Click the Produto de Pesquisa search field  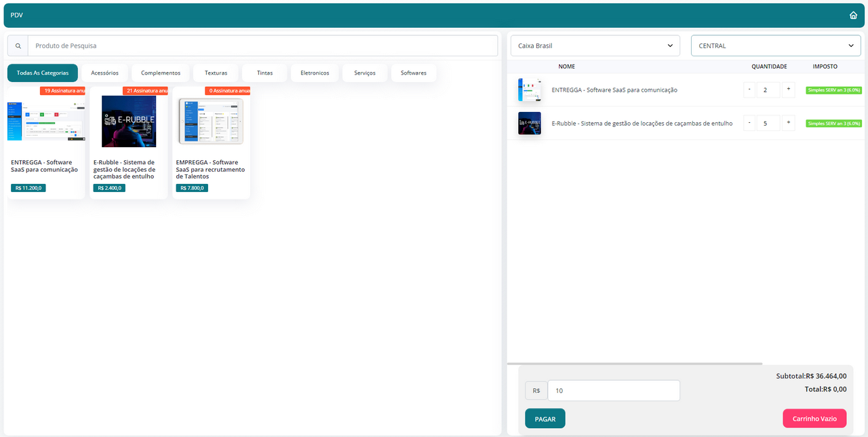click(262, 46)
